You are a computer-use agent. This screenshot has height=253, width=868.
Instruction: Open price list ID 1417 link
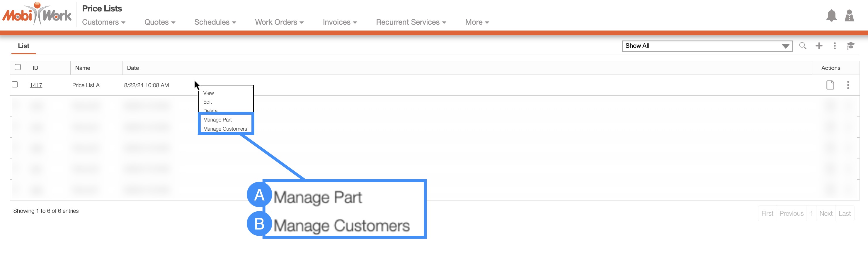(36, 85)
